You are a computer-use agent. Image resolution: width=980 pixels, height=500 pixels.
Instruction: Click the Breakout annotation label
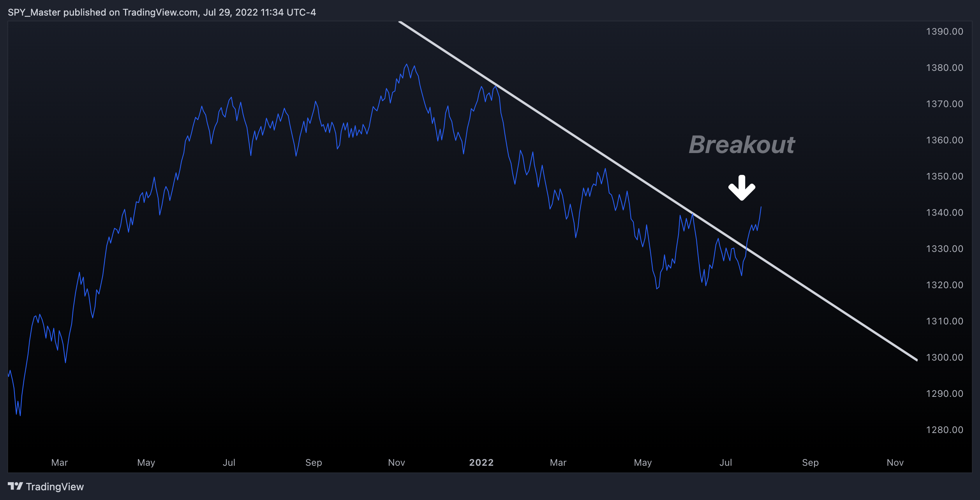click(742, 144)
